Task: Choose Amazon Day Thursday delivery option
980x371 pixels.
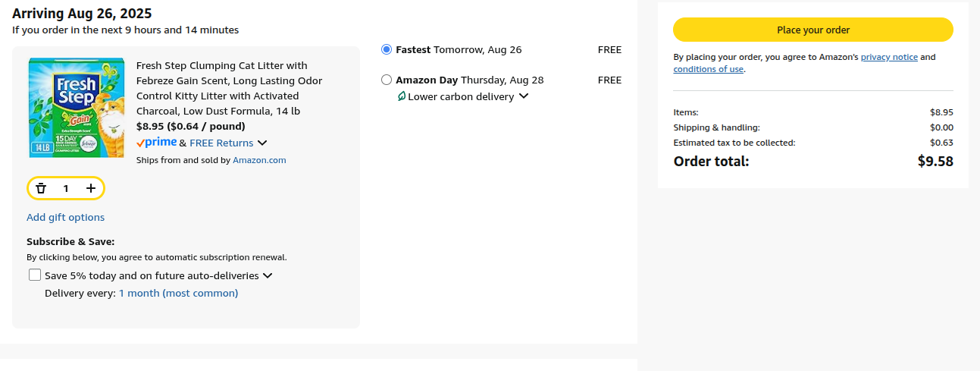Action: coord(387,80)
